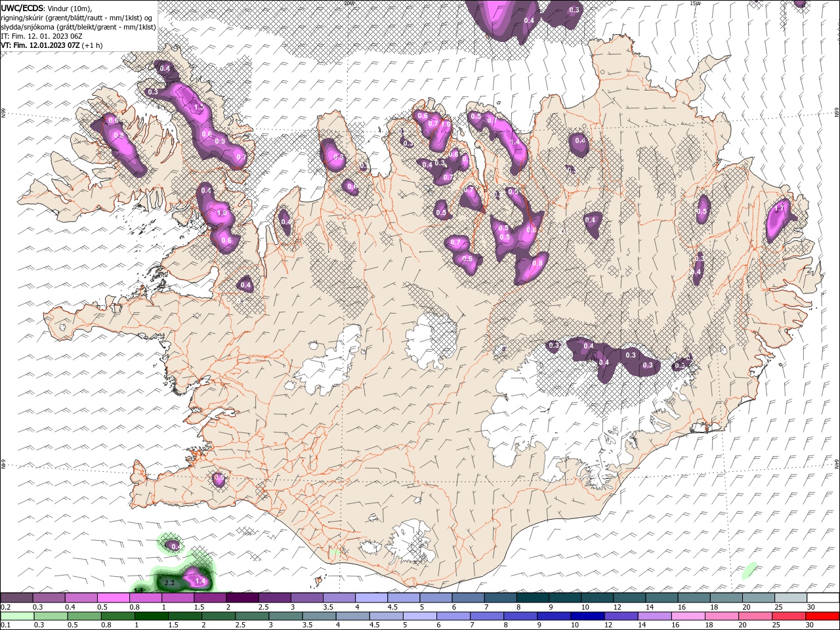The width and height of the screenshot is (840, 630).
Task: Pick lower scale swatch above the 0.5 label
Action: (x=84, y=616)
